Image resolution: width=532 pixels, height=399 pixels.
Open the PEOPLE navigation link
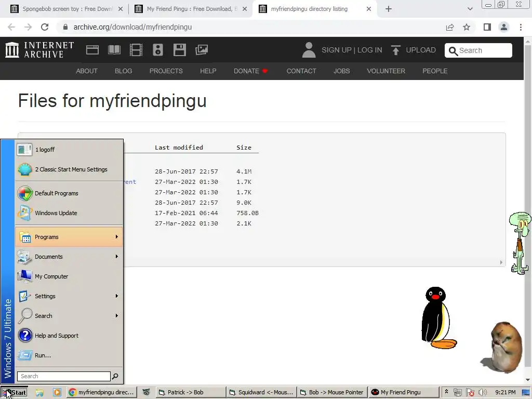(435, 71)
